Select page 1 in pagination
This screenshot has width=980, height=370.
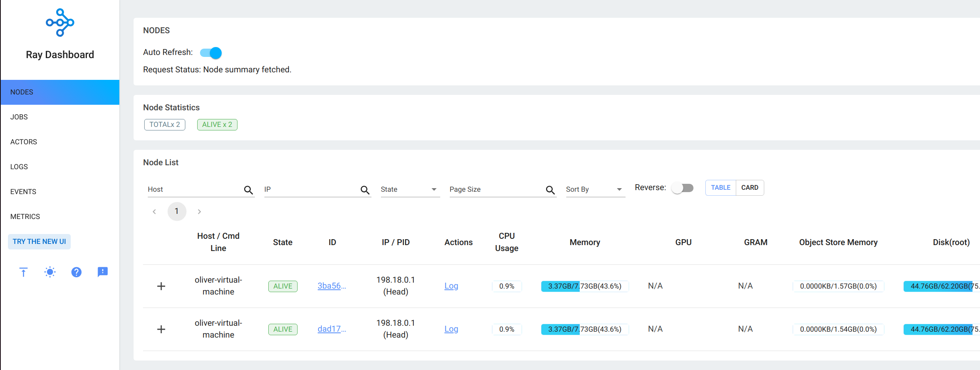coord(177,211)
